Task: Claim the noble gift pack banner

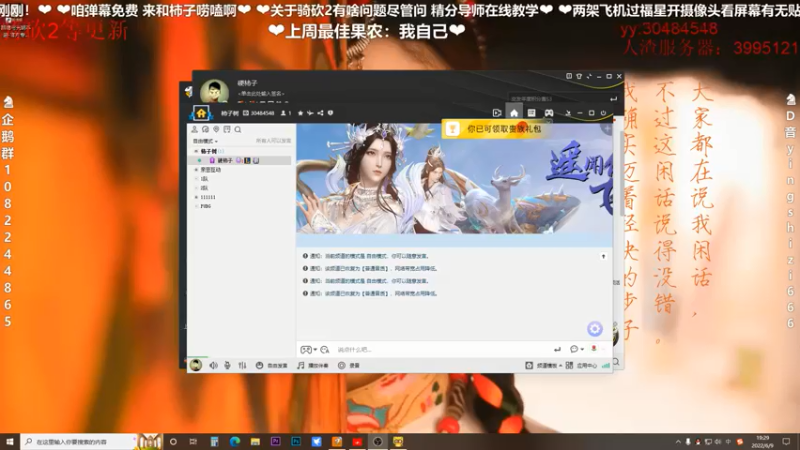Action: [494, 129]
